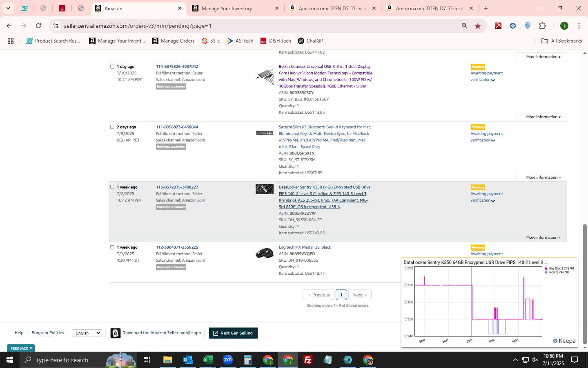Viewport: 588px width, 368px height.
Task: Open the Chrome three-dot menu
Action: [x=579, y=26]
